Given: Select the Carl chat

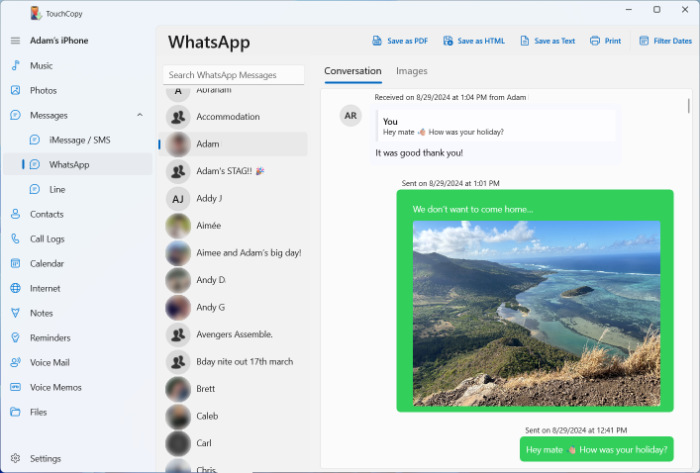Looking at the screenshot, I should click(x=233, y=443).
